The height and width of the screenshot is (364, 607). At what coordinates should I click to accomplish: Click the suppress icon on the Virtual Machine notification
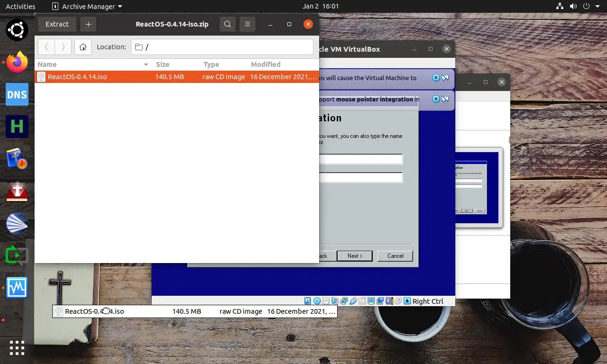pos(445,78)
